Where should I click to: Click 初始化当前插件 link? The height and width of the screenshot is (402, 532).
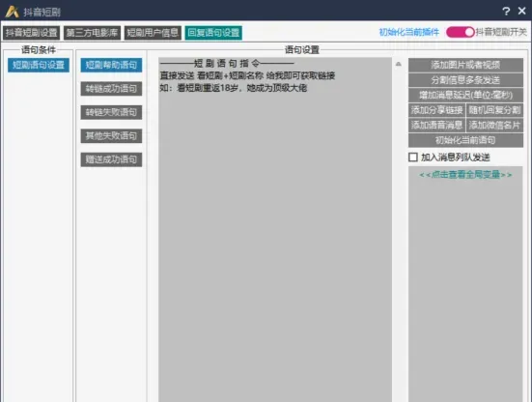[x=408, y=32]
